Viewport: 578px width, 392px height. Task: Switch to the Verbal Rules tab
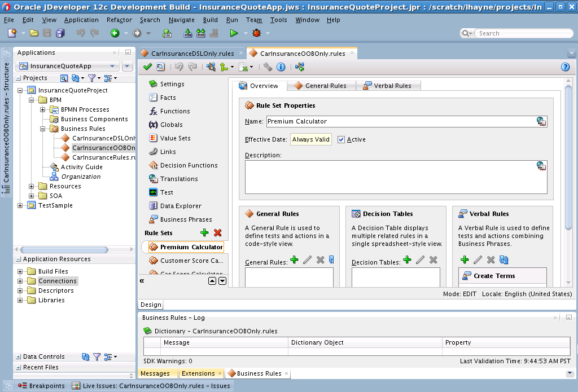[388, 86]
